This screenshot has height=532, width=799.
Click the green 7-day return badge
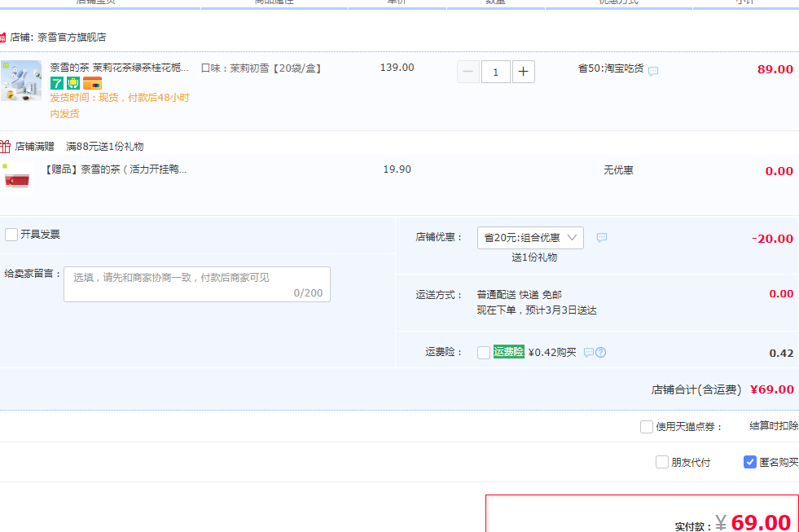point(56,83)
